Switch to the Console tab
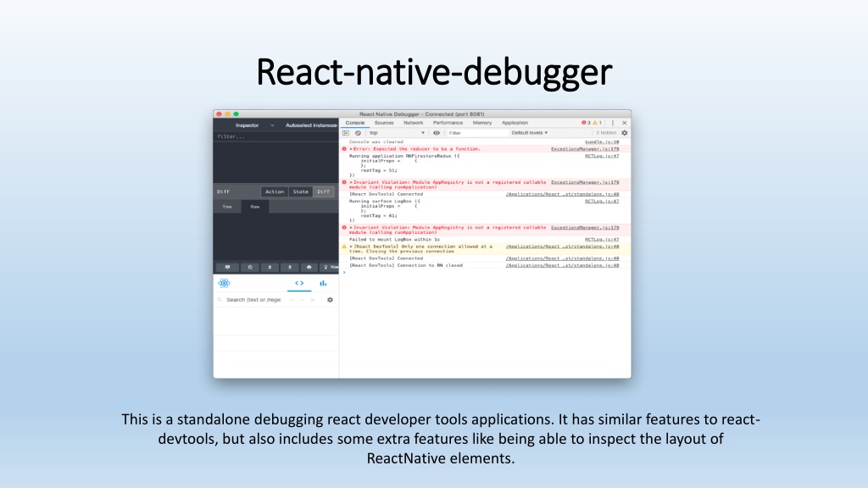This screenshot has height=488, width=868. tap(355, 123)
